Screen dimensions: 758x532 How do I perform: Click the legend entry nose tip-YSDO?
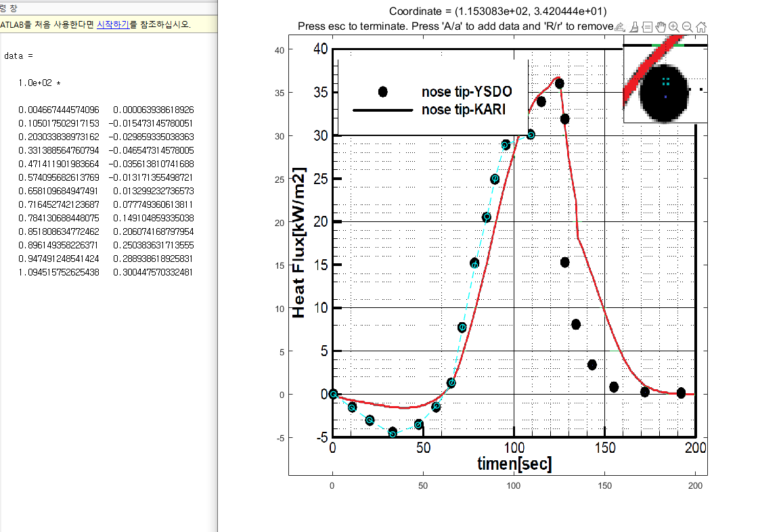point(444,91)
